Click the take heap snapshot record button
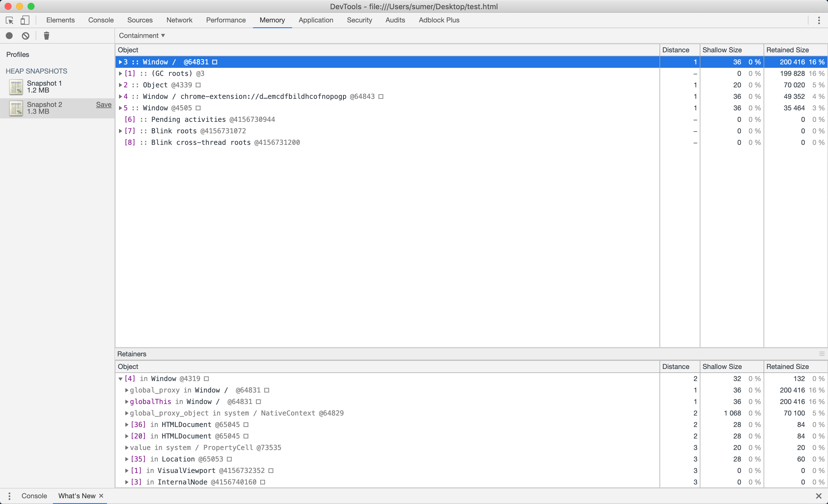 point(9,36)
